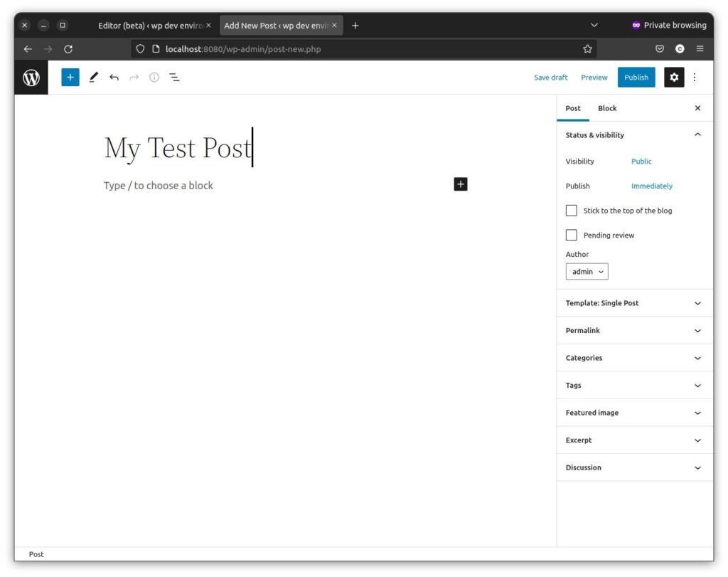Go back in browser history
This screenshot has height=577, width=728.
tap(28, 49)
